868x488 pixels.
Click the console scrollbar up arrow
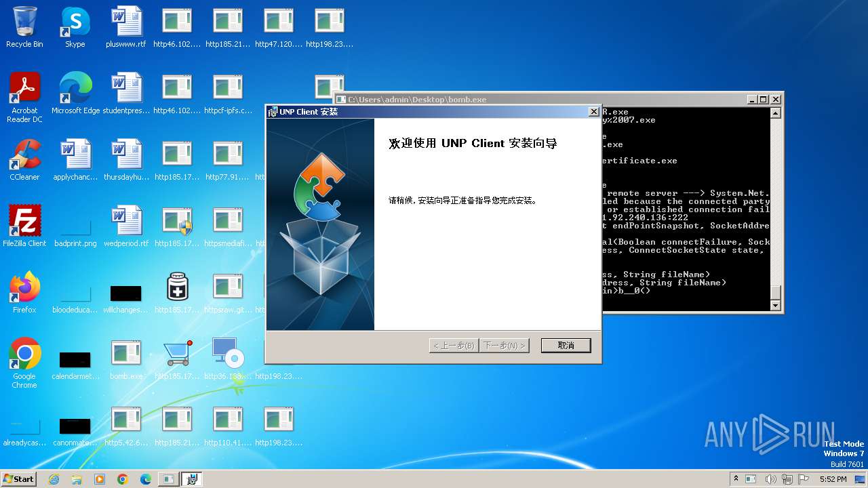point(776,113)
